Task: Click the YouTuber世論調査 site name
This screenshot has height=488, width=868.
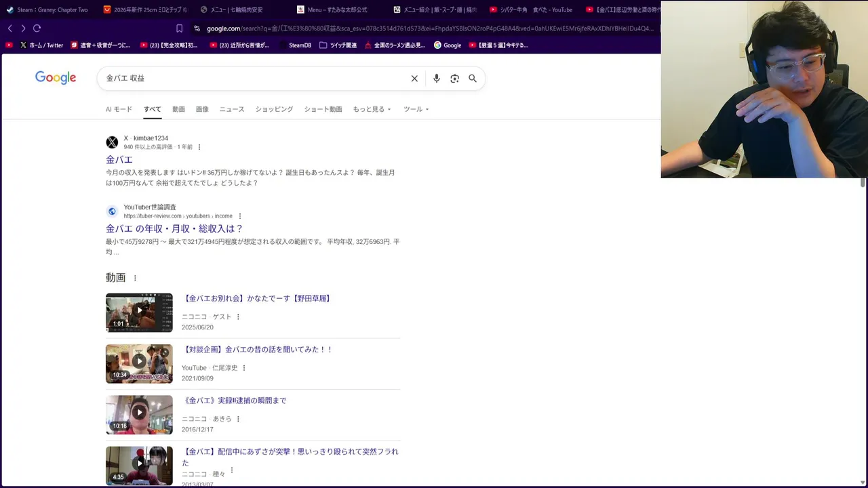Action: click(150, 207)
